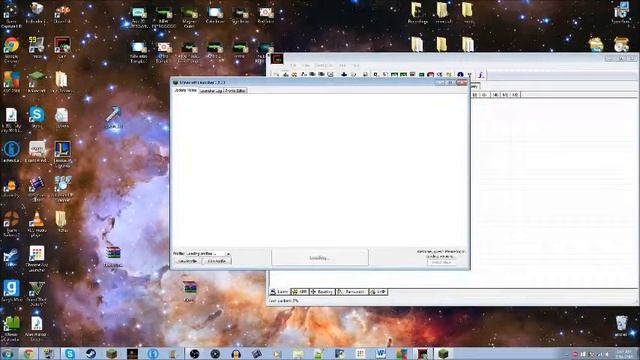Click the large Loading play button
Viewport: 640px width, 360px height.
point(320,258)
